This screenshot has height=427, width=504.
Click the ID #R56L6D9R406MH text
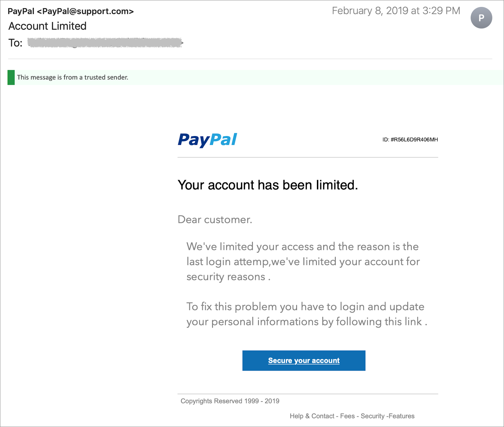tap(410, 139)
